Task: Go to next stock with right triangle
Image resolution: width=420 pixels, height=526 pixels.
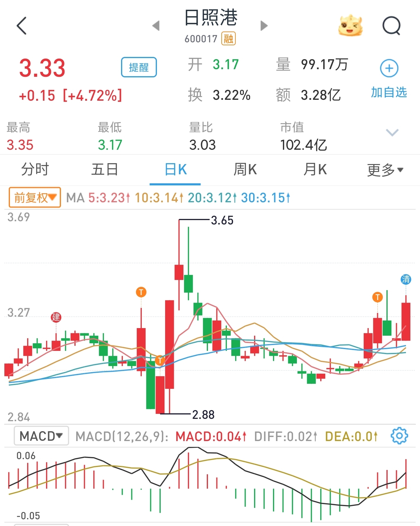Action: pyautogui.click(x=264, y=26)
